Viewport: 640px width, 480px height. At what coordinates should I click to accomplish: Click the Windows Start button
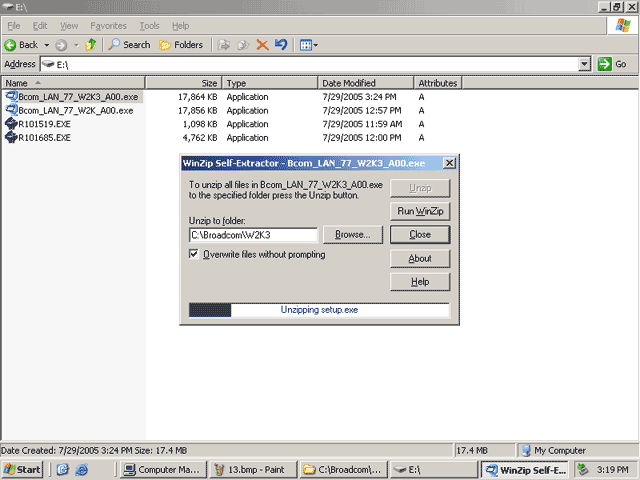(x=22, y=470)
